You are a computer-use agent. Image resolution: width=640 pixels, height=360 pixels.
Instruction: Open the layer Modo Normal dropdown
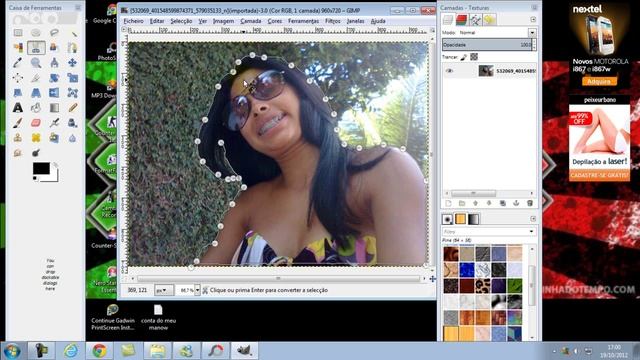532,33
